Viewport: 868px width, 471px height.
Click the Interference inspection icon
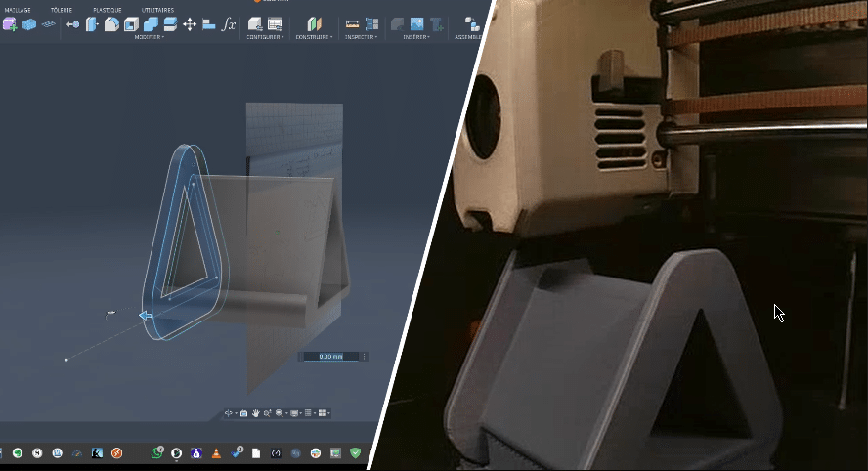tap(372, 24)
